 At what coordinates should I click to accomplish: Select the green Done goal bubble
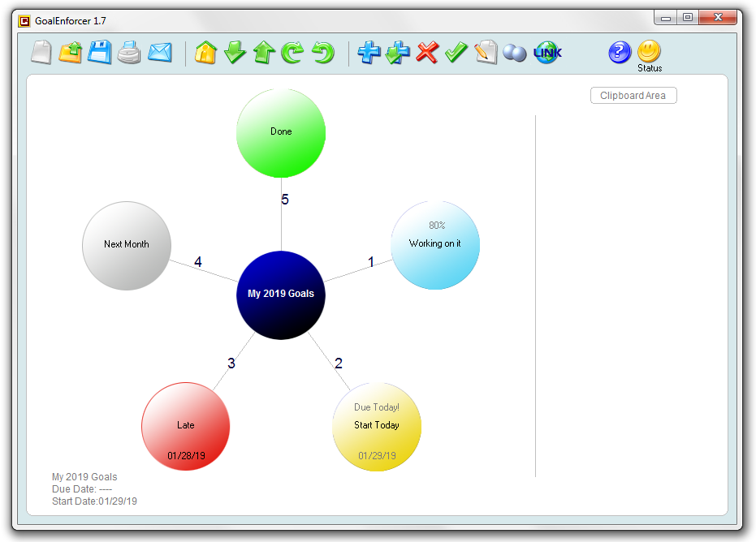pyautogui.click(x=281, y=132)
